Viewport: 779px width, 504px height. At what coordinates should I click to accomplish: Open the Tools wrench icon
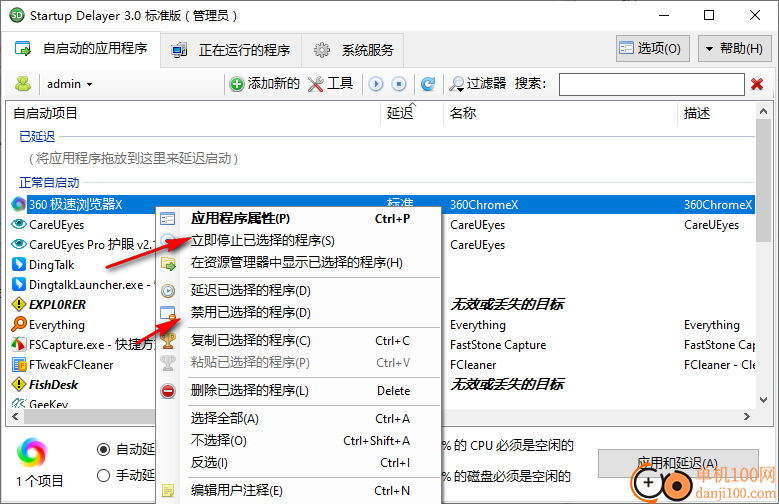(315, 84)
